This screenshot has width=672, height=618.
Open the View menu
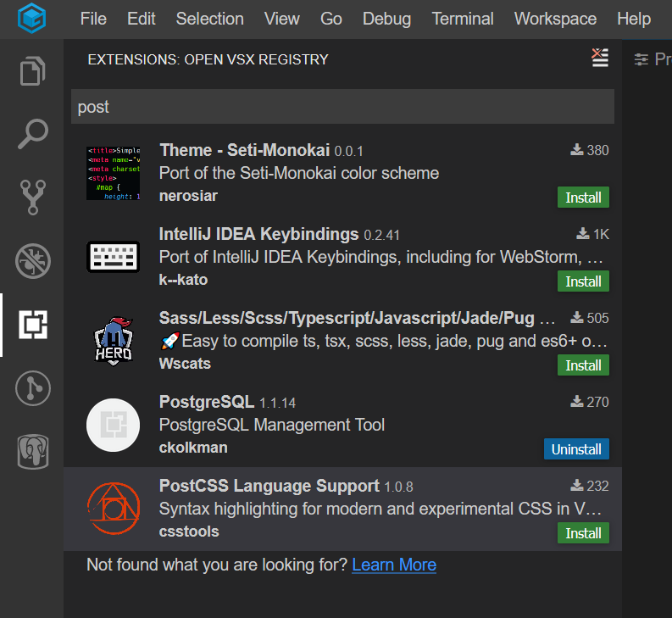[x=281, y=19]
